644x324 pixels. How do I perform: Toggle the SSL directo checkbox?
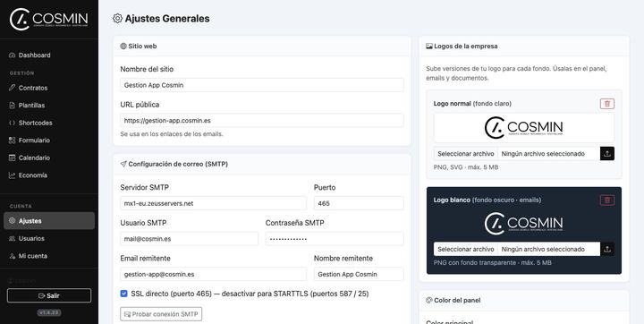(123, 294)
